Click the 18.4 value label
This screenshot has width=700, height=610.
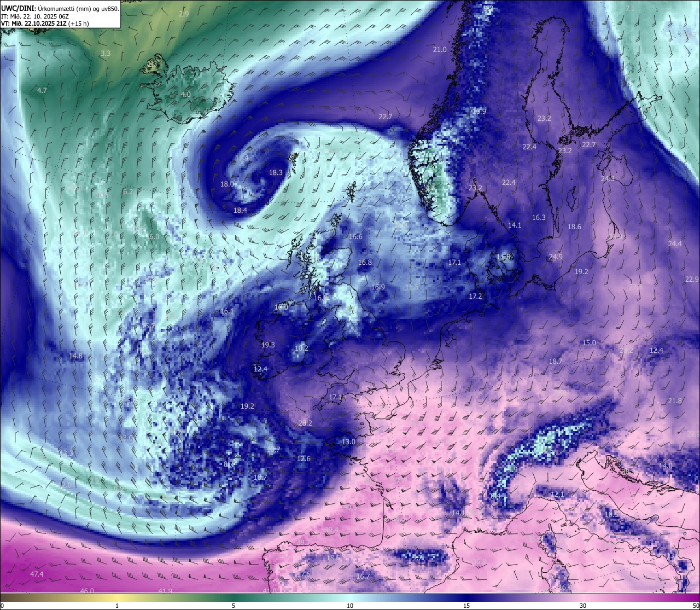[240, 211]
